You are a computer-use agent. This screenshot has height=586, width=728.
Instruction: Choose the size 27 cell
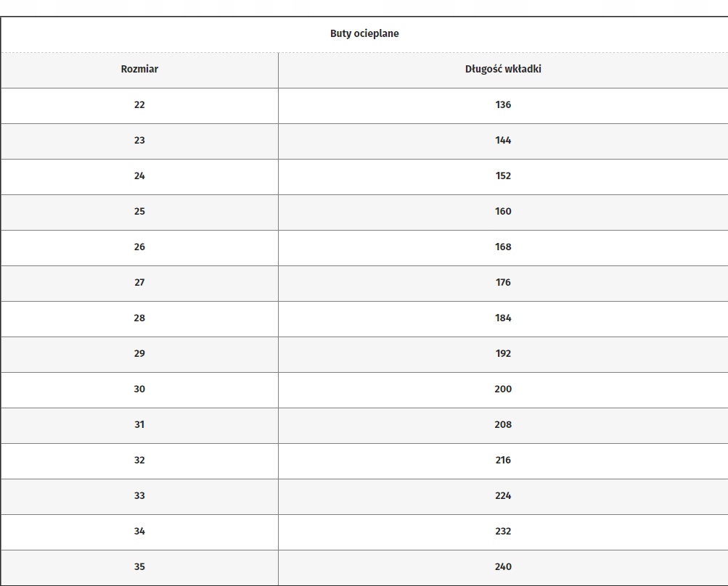[x=139, y=283]
